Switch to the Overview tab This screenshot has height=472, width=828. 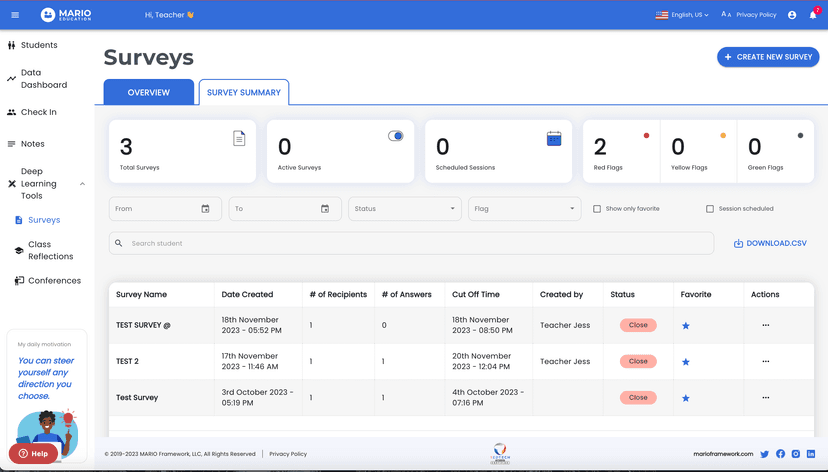click(148, 92)
